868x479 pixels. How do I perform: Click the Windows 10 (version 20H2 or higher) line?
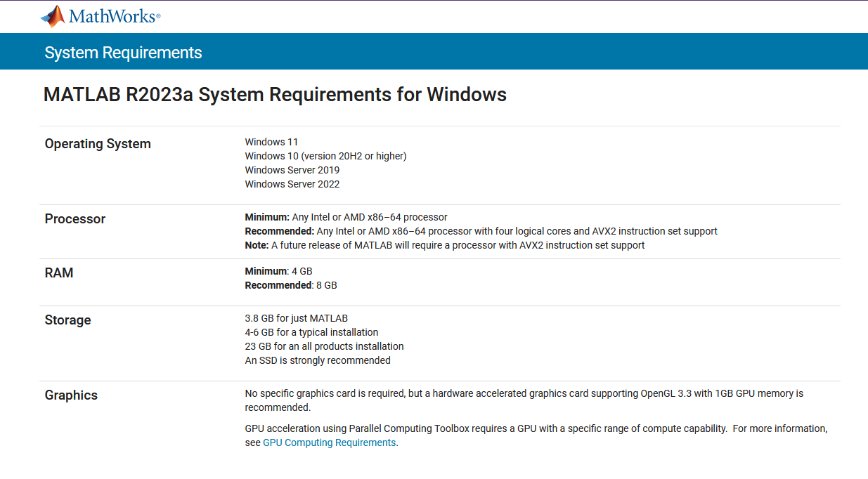325,156
